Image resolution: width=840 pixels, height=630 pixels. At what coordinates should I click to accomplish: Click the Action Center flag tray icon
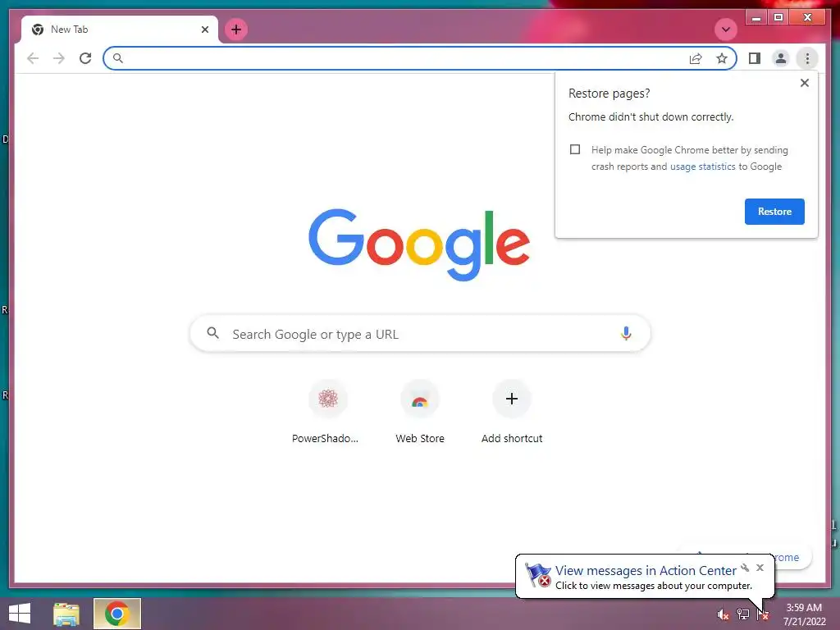pyautogui.click(x=762, y=614)
